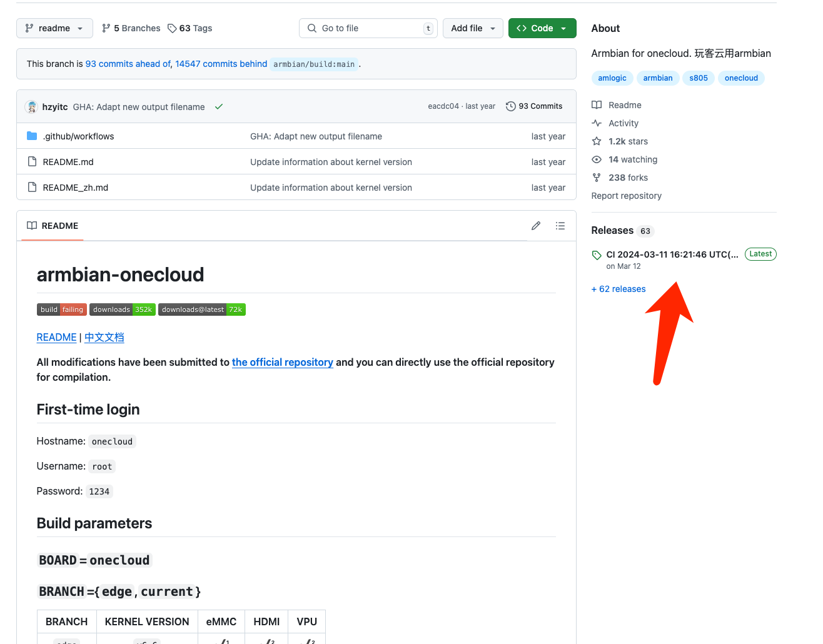
Task: Click the Go to file search field
Action: coord(368,28)
